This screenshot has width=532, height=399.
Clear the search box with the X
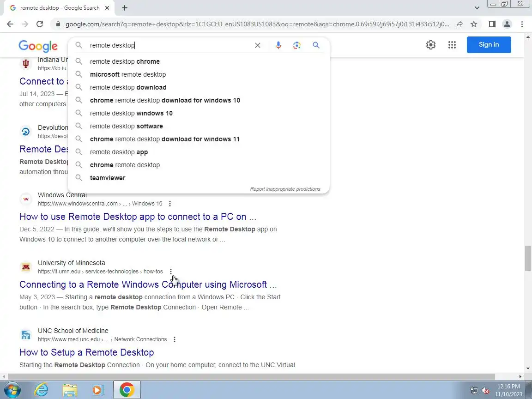coord(258,45)
